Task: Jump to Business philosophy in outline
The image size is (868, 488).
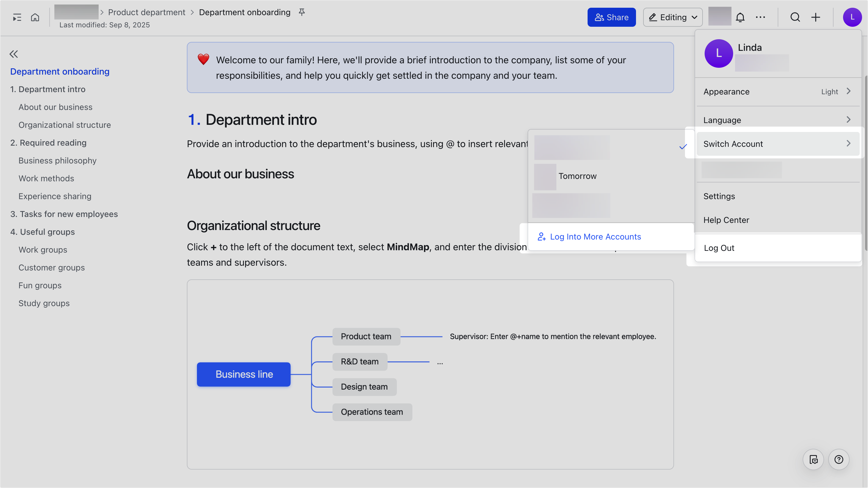Action: tap(57, 161)
